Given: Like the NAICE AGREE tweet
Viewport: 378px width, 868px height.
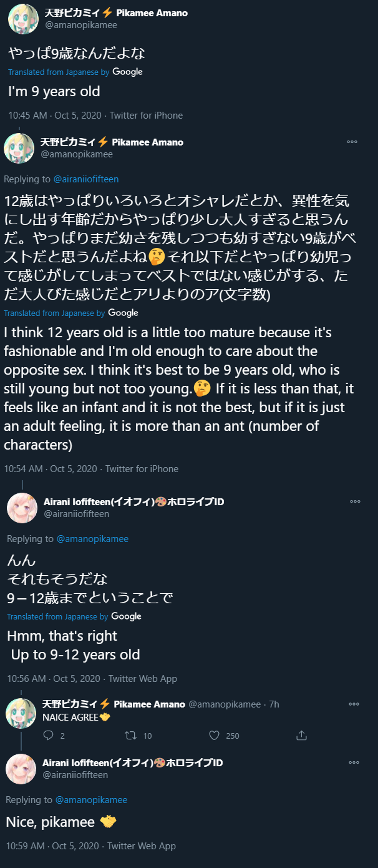Looking at the screenshot, I should click(215, 736).
